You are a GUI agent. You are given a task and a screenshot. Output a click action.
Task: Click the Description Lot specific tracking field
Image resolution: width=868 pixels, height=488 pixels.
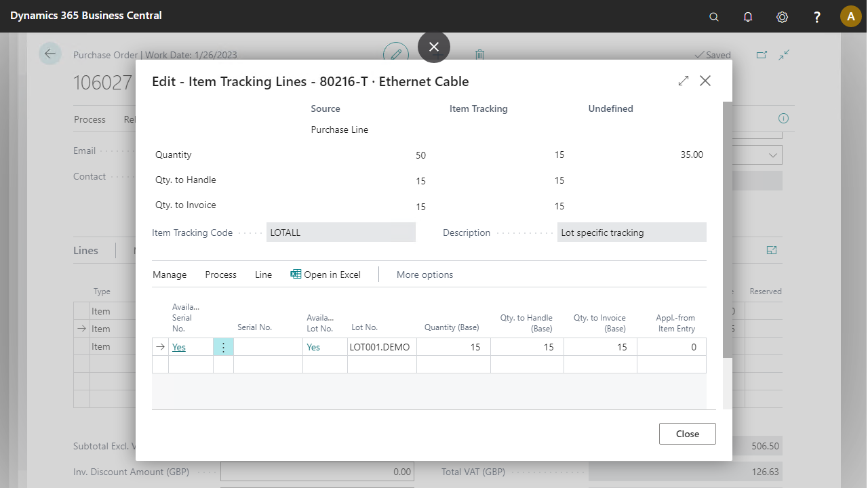(x=631, y=232)
